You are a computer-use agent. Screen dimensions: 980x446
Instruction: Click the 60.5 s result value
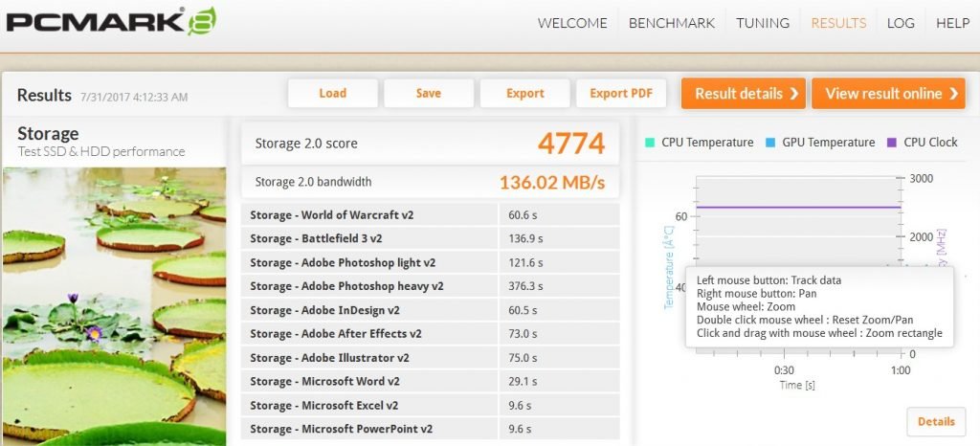coord(523,310)
